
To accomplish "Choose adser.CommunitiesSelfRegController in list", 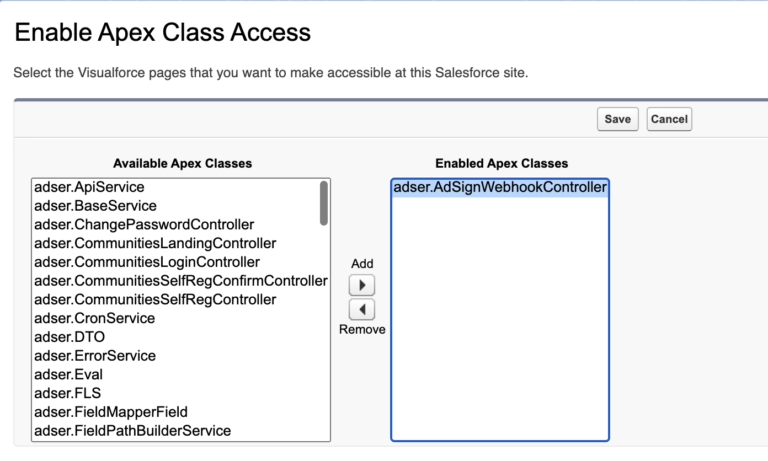I will point(155,299).
